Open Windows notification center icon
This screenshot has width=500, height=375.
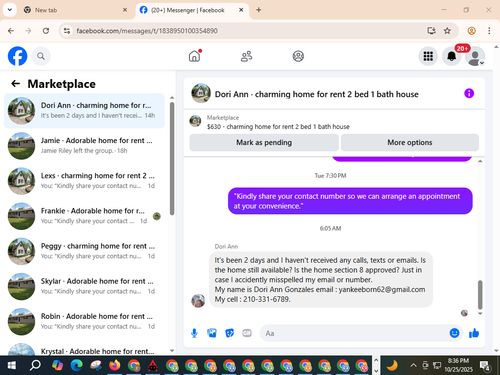[485, 366]
